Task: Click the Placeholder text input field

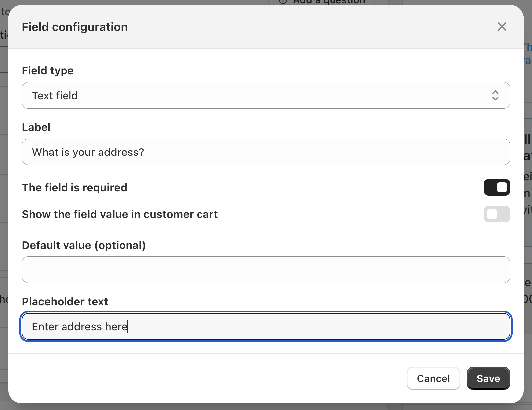Action: pyautogui.click(x=265, y=326)
